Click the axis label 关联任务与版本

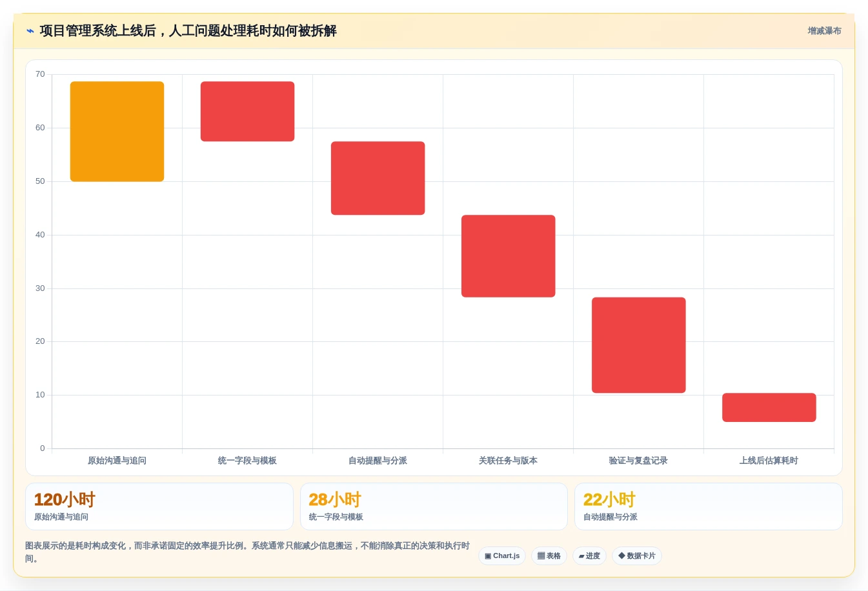[x=508, y=461]
